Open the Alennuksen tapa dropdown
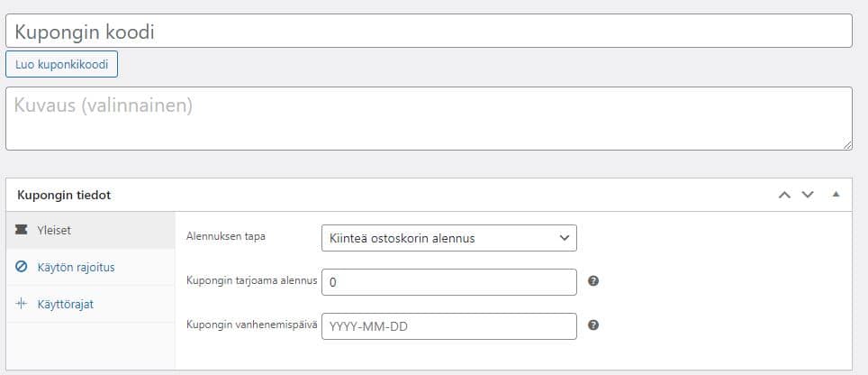Viewport: 868px width, 375px height. click(x=448, y=238)
